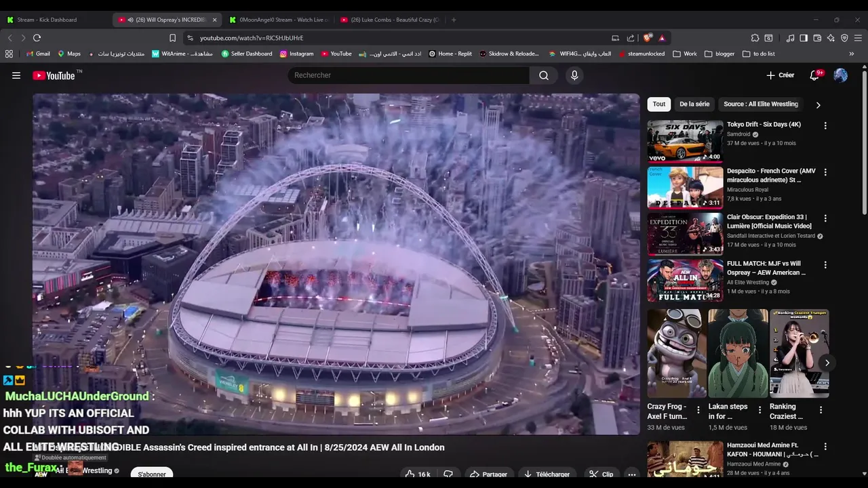868x488 pixels.
Task: Toggle the browser sidebar panel
Action: coord(804,38)
